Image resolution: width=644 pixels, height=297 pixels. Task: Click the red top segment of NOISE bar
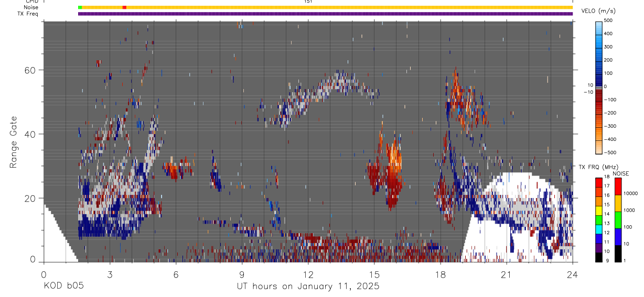pyautogui.click(x=617, y=186)
